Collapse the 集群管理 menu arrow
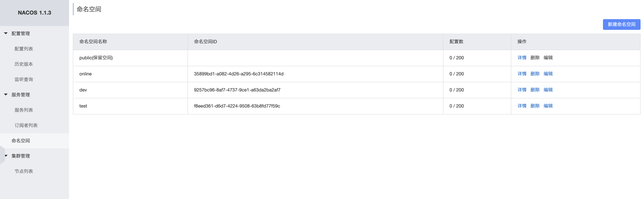The image size is (644, 199). (x=6, y=156)
